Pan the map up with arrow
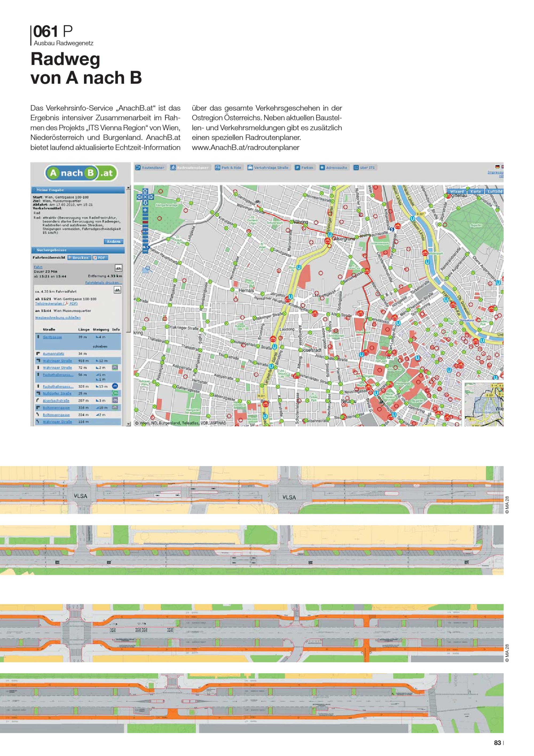The height and width of the screenshot is (756, 534). (x=145, y=191)
